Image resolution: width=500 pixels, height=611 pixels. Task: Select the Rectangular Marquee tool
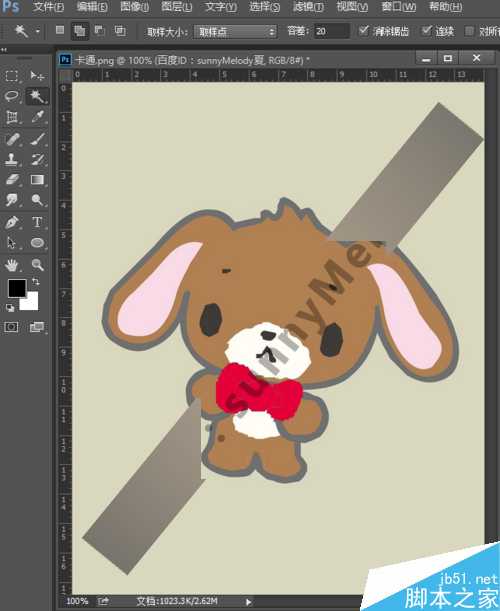[x=12, y=76]
